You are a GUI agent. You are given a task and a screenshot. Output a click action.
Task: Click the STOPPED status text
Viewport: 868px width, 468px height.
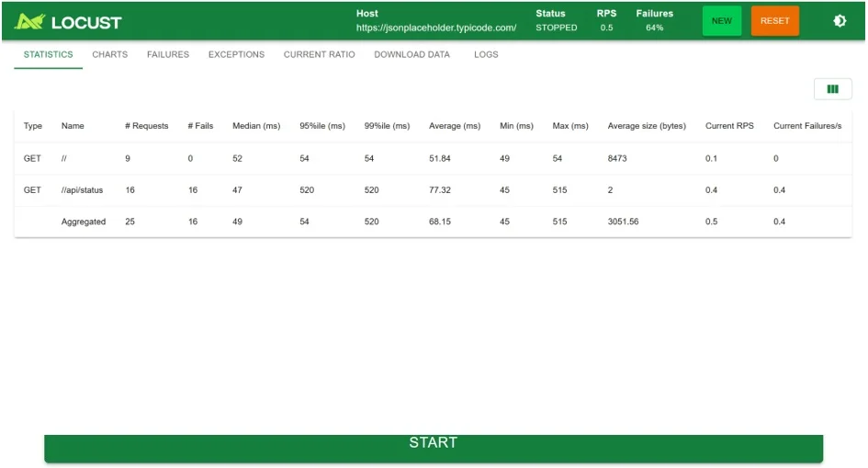pyautogui.click(x=557, y=28)
